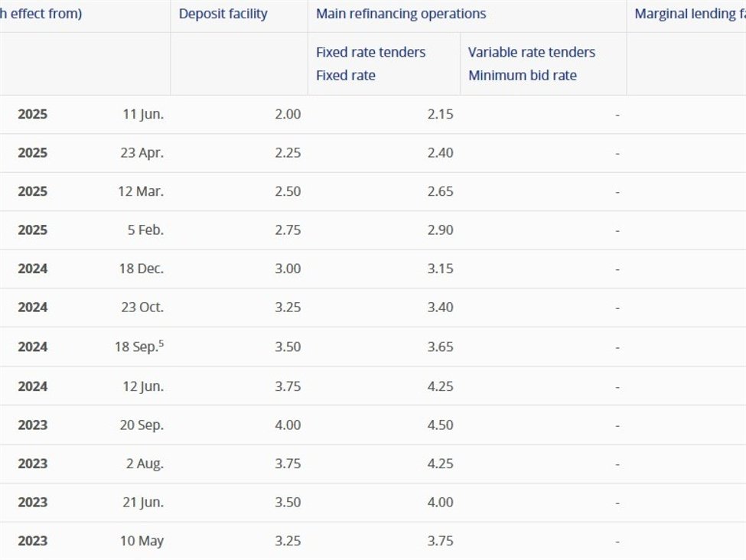746x560 pixels.
Task: Select the 21 Jun. 2023 date cell
Action: pos(143,502)
